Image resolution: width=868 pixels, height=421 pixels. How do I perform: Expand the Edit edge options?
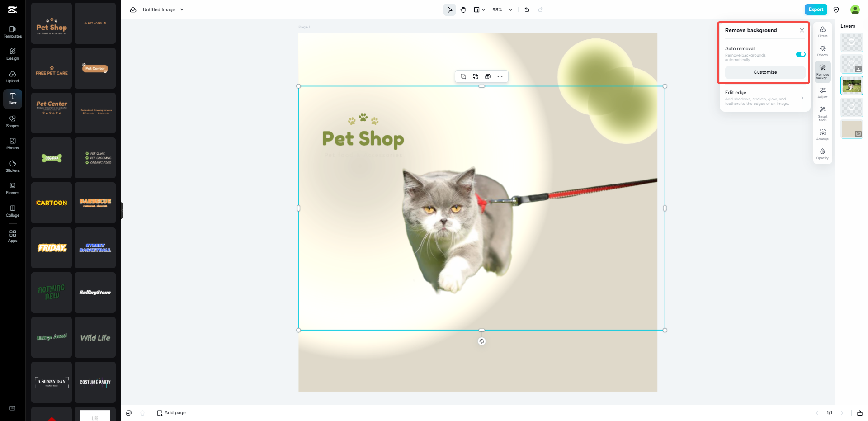[764, 98]
